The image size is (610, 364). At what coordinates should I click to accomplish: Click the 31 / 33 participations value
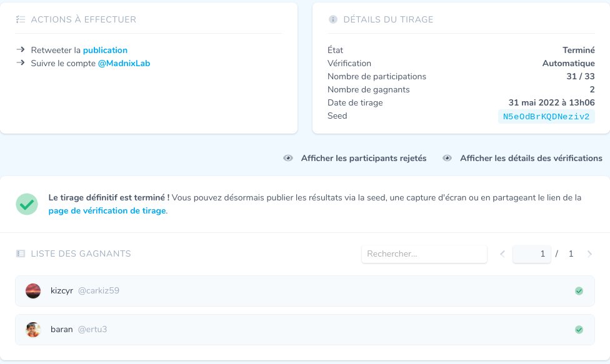pos(581,77)
